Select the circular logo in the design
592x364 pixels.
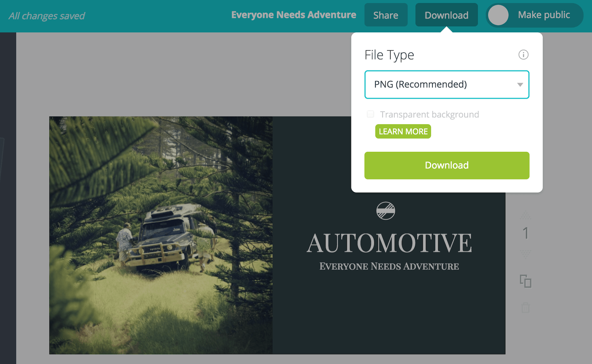tap(386, 211)
